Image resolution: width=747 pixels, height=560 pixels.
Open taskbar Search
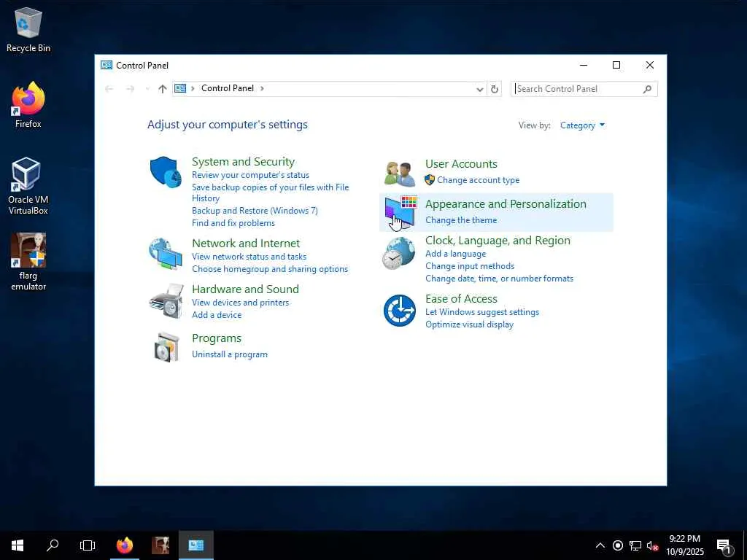click(x=53, y=545)
